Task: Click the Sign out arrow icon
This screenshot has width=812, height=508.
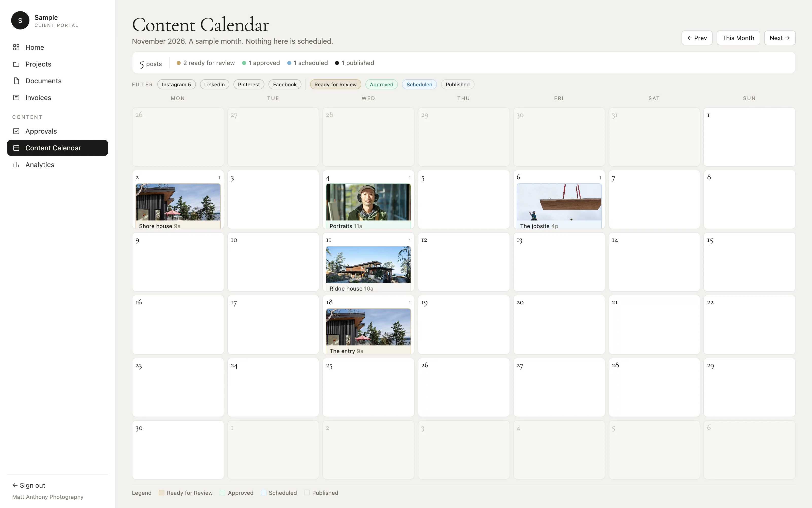Action: point(15,485)
